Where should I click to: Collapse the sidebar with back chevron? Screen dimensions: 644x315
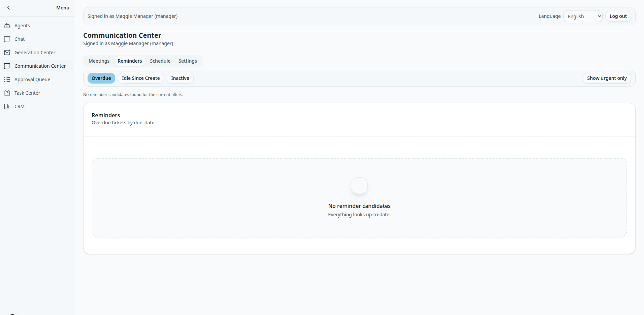pyautogui.click(x=9, y=8)
